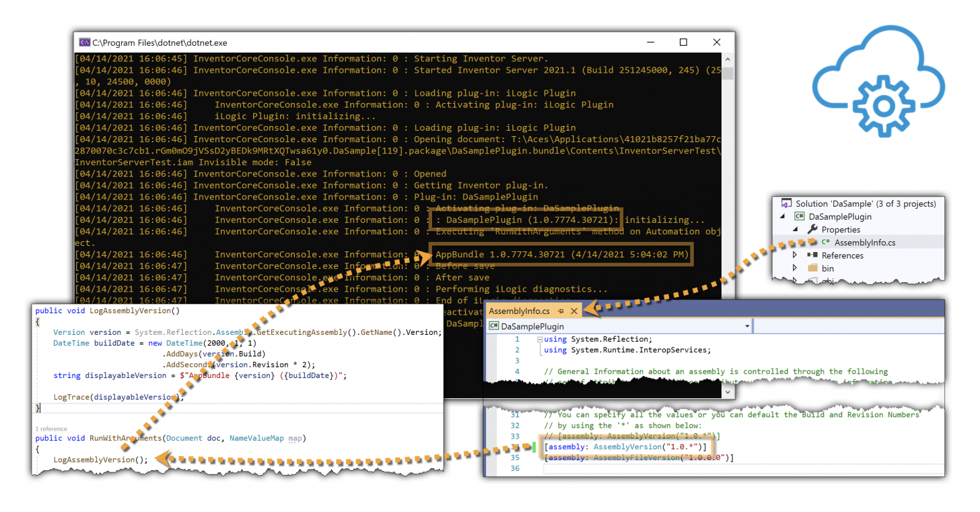Close the AssemblyInfo.cs editor tab

(574, 311)
